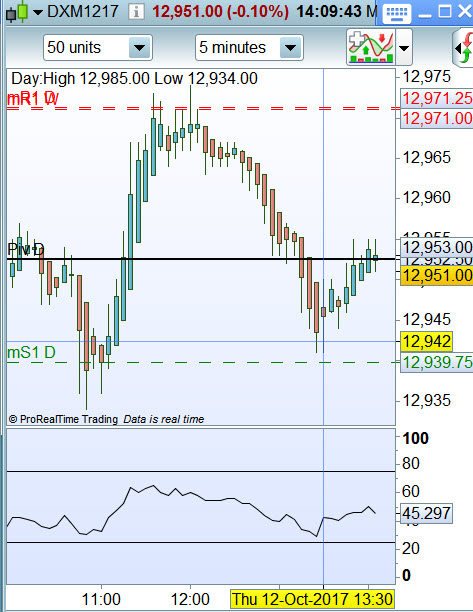The width and height of the screenshot is (473, 612).
Task: Open the info button beside DXM1217
Action: [136, 12]
